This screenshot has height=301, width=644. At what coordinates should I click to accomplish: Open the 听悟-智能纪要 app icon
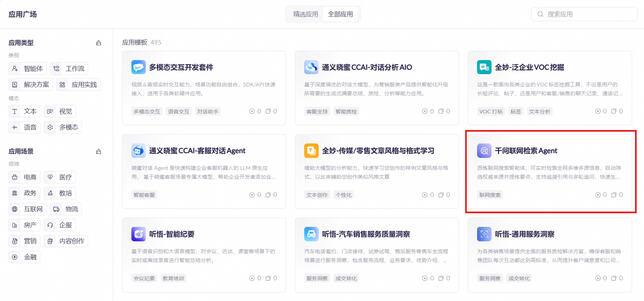138,234
